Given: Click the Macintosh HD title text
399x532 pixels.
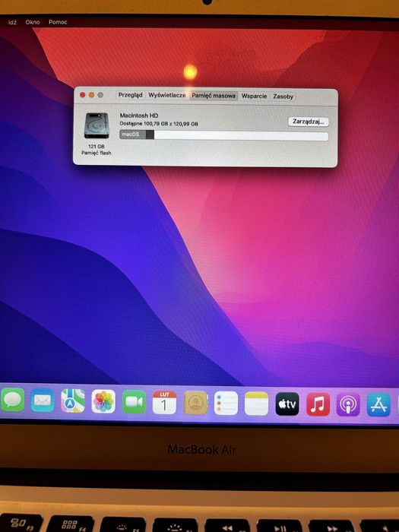Looking at the screenshot, I should (139, 116).
